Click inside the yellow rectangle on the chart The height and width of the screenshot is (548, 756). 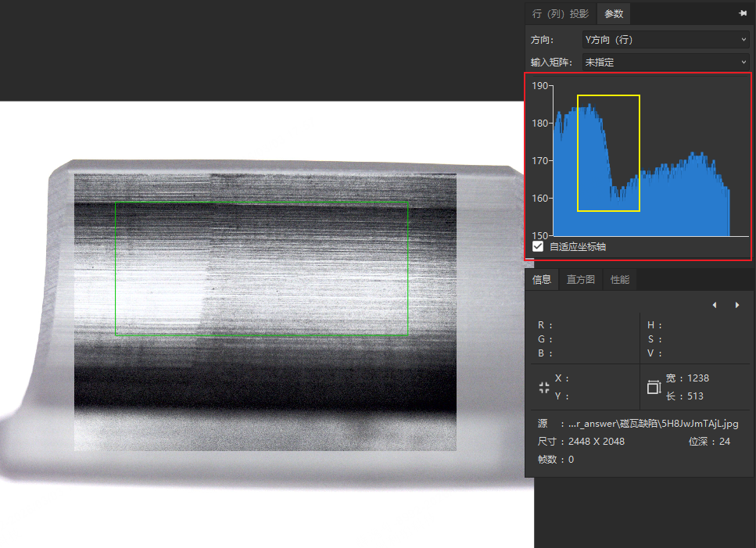click(x=608, y=152)
